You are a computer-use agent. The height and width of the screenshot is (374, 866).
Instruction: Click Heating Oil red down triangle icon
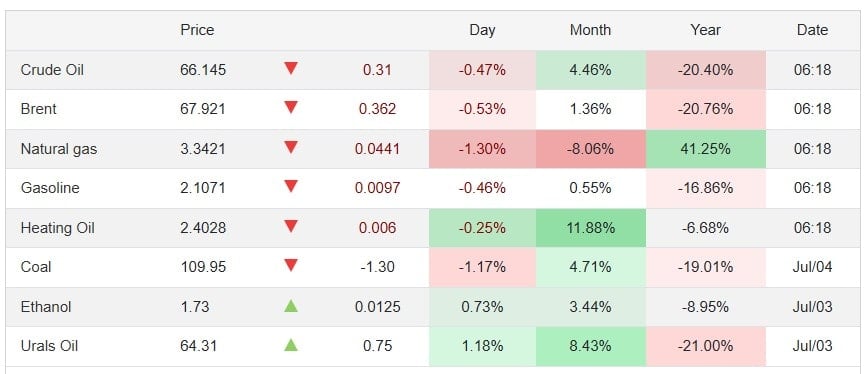(291, 226)
